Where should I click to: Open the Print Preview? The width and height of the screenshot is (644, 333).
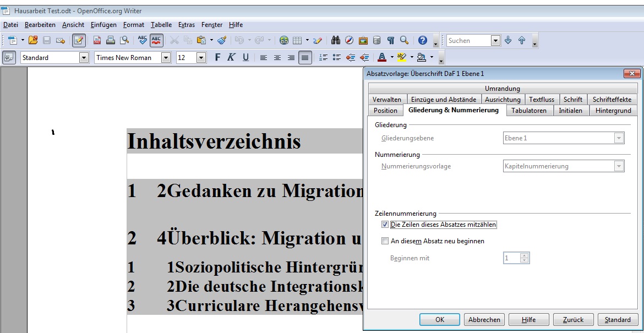125,40
